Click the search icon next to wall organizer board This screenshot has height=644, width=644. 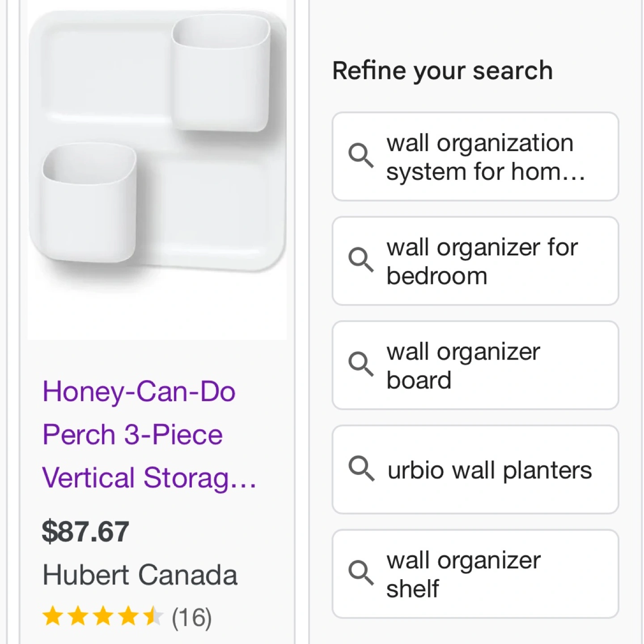[x=360, y=364]
